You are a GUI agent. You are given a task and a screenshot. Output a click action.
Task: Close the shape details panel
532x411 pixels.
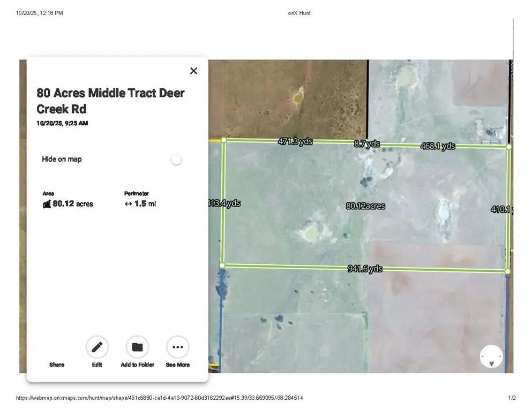point(193,71)
